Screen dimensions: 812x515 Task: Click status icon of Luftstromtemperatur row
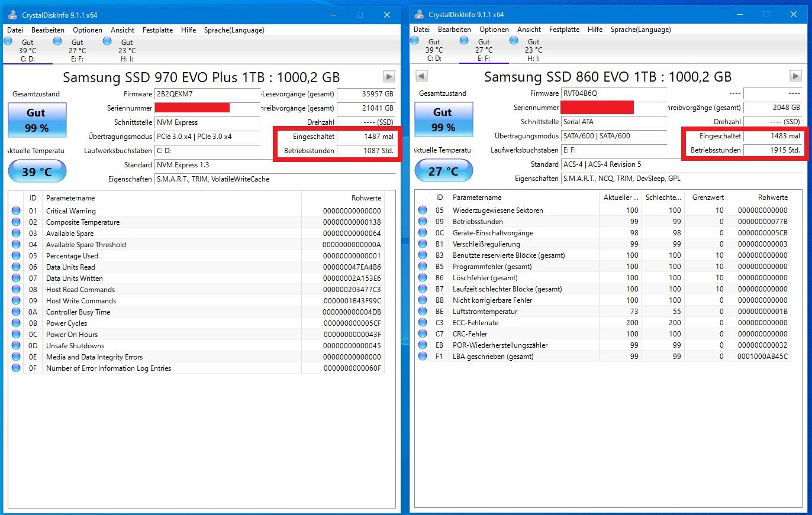(x=423, y=312)
